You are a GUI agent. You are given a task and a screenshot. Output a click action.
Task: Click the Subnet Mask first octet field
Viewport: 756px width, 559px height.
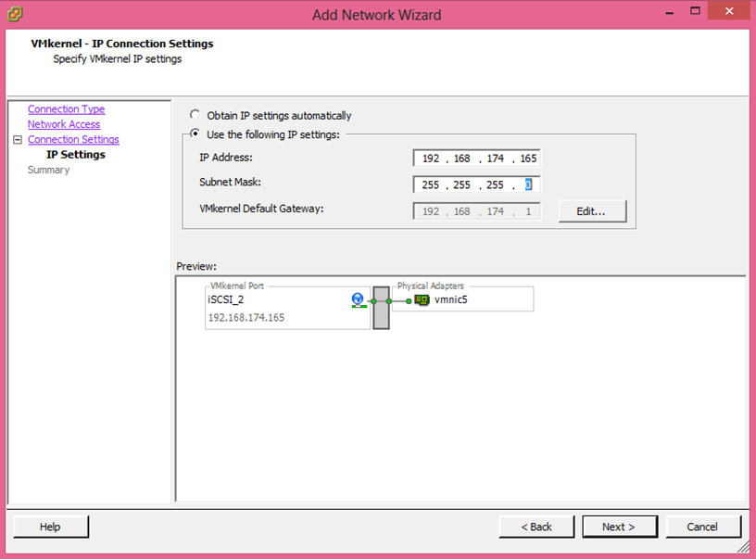[x=430, y=184]
